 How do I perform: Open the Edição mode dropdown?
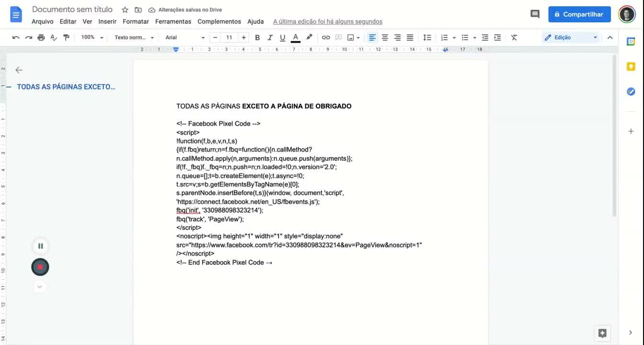571,37
